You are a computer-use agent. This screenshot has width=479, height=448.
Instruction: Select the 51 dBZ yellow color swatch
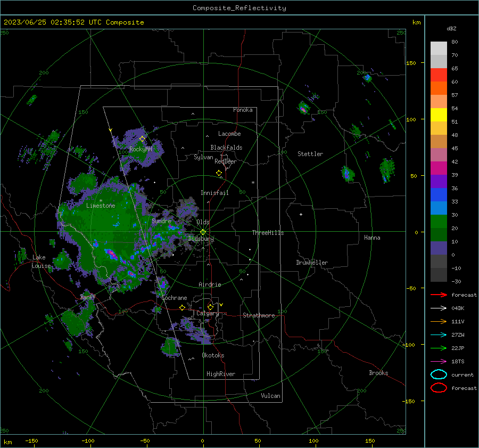[439, 115]
